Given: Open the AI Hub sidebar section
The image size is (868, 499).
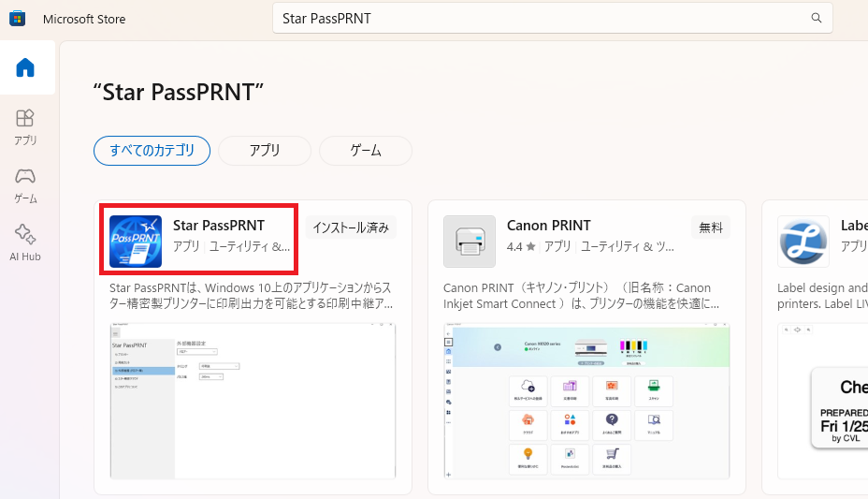Looking at the screenshot, I should click(25, 242).
